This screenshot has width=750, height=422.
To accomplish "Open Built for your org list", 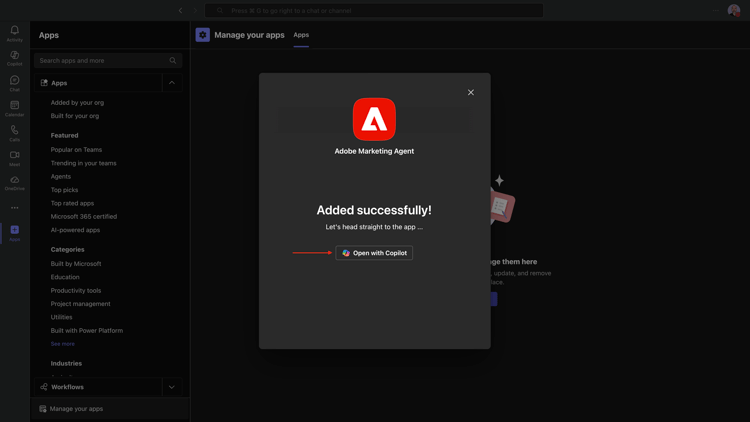I will [x=75, y=116].
